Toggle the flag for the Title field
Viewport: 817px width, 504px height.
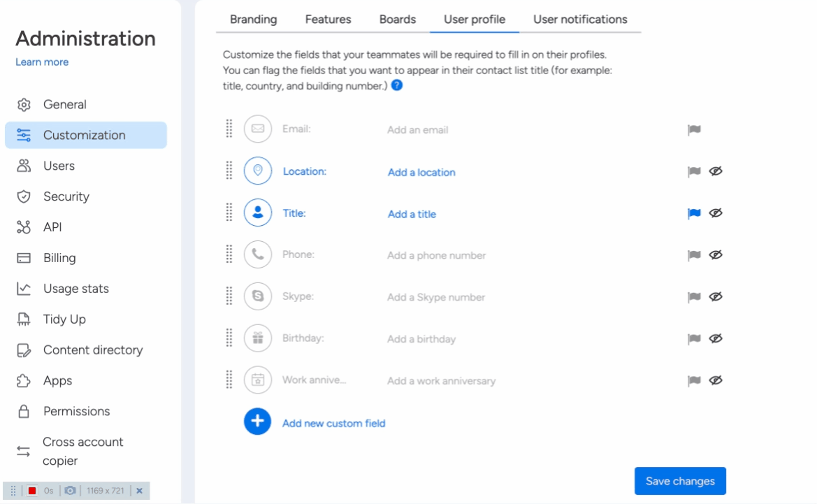click(694, 213)
